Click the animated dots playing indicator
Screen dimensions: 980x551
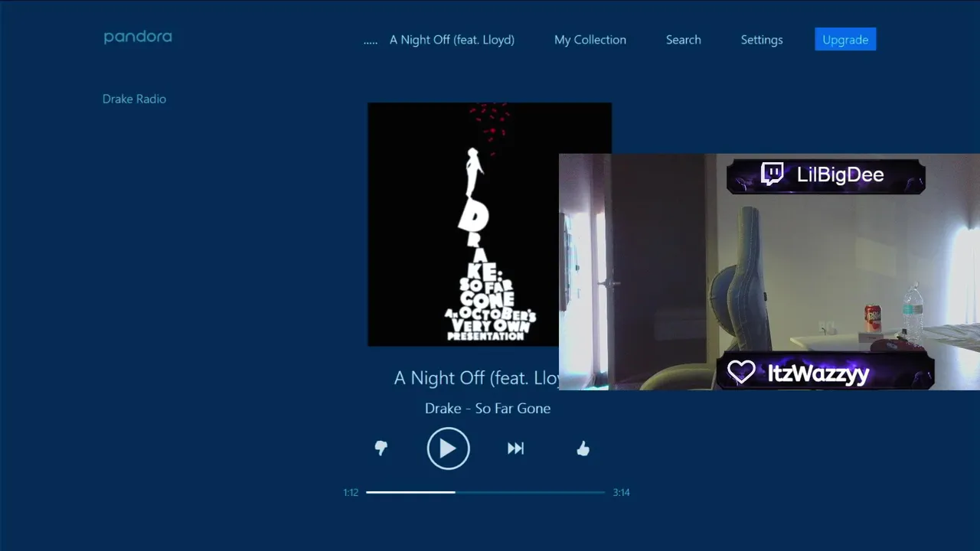(x=371, y=43)
